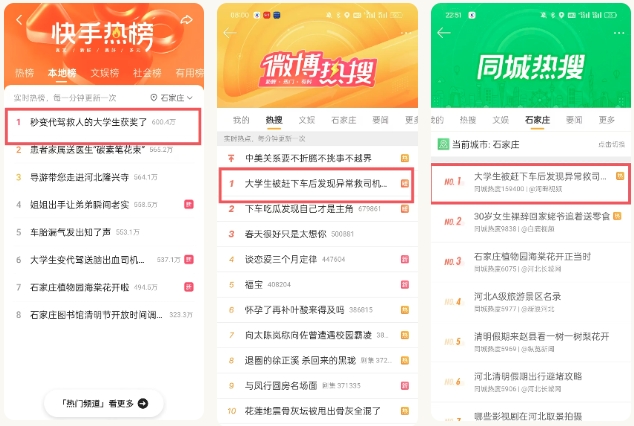Tap back arrow on 同城热搜 screen
The height and width of the screenshot is (426, 634).
pyautogui.click(x=444, y=33)
